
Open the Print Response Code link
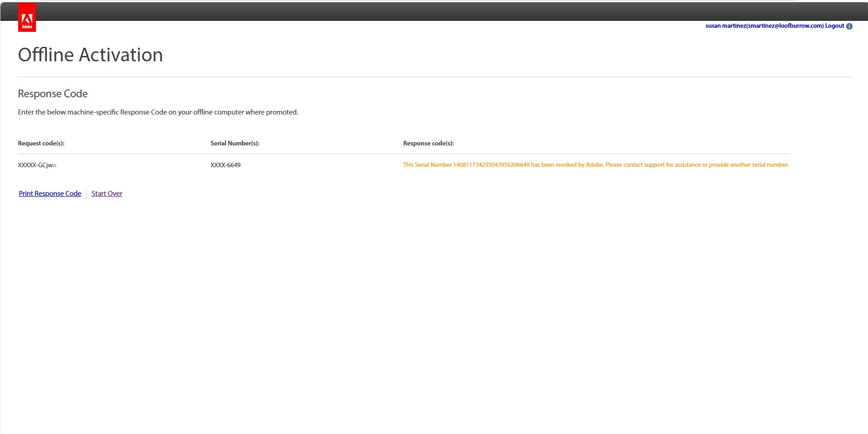coord(50,194)
